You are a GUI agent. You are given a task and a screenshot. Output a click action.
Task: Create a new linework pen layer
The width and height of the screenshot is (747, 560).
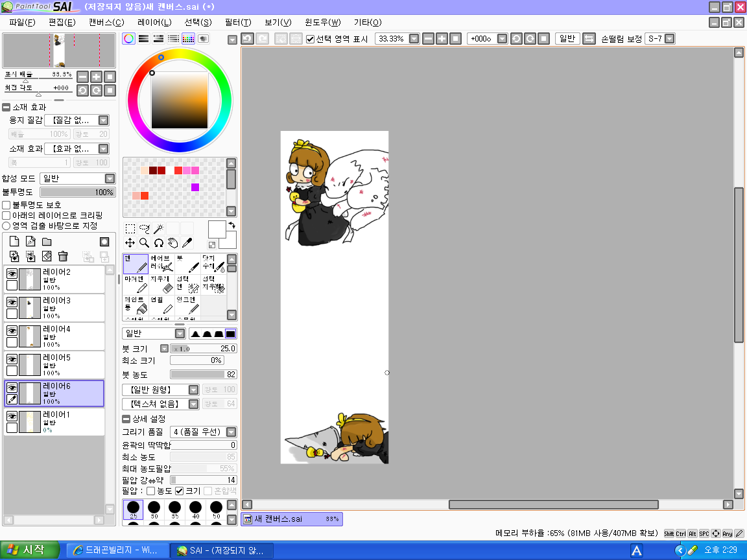click(30, 242)
